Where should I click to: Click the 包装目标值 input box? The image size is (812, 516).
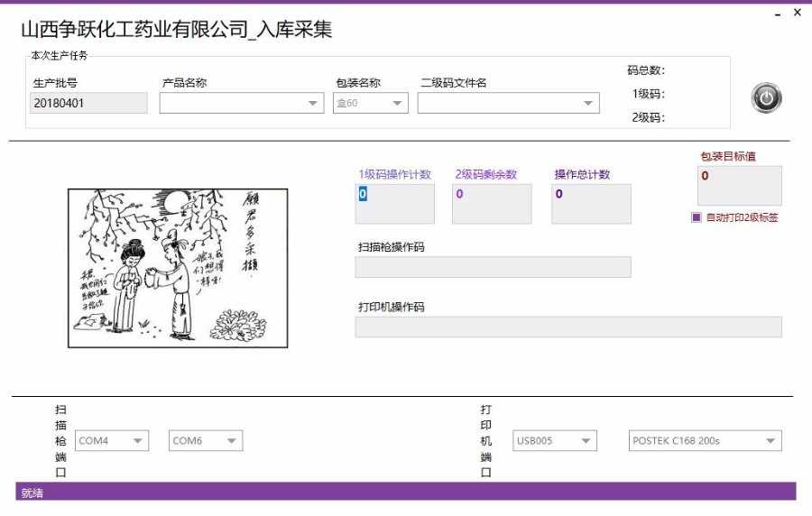pyautogui.click(x=740, y=186)
